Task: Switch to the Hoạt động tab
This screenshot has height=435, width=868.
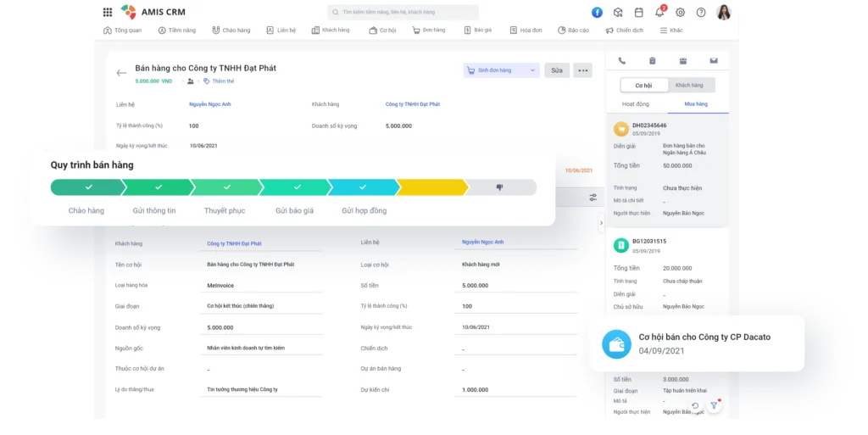Action: point(636,104)
